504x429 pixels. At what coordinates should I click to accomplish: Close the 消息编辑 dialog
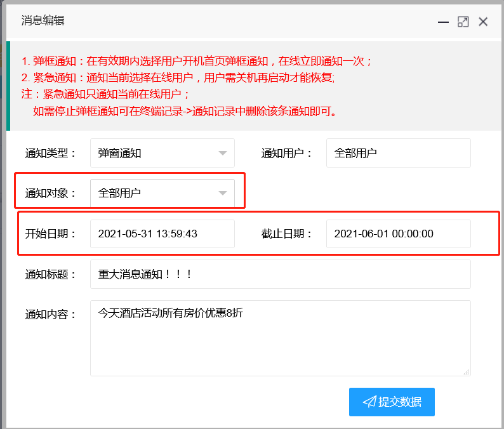click(483, 22)
